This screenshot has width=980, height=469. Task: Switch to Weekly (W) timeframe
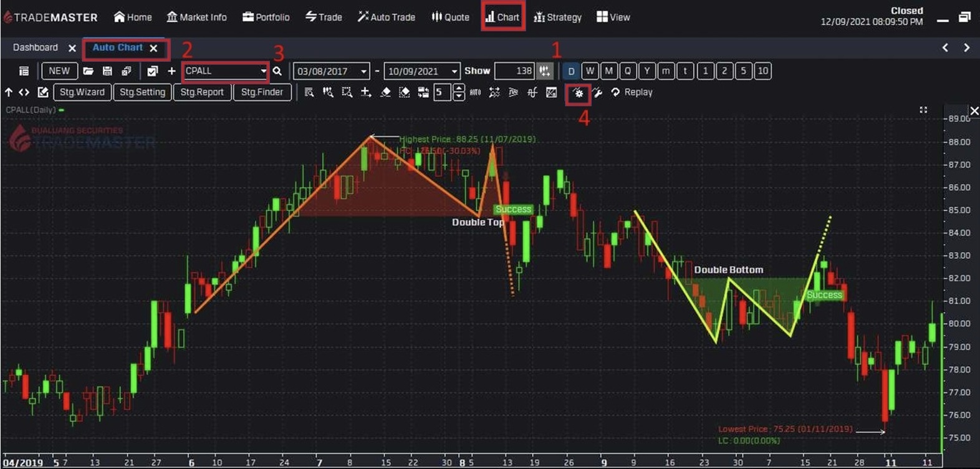(x=590, y=71)
